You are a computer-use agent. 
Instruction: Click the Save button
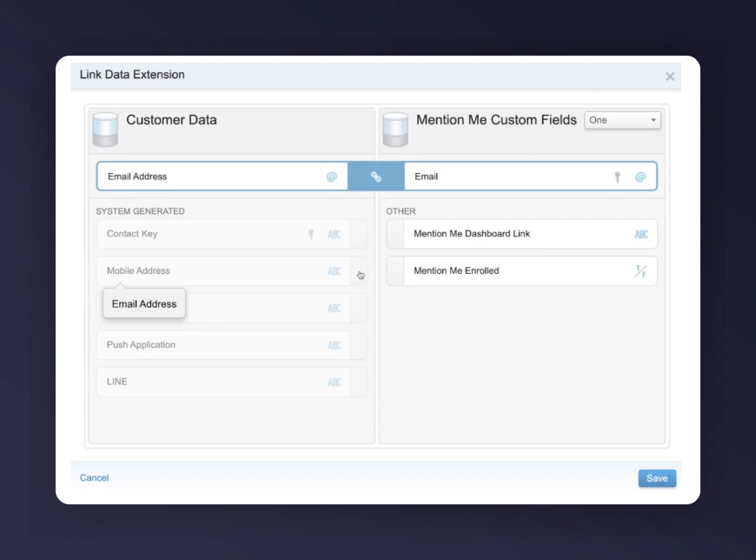pyautogui.click(x=657, y=478)
